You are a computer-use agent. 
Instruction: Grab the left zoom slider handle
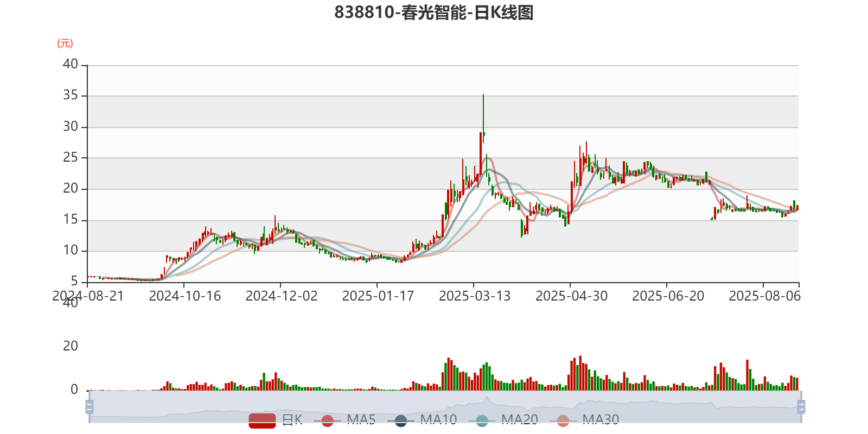pyautogui.click(x=90, y=406)
